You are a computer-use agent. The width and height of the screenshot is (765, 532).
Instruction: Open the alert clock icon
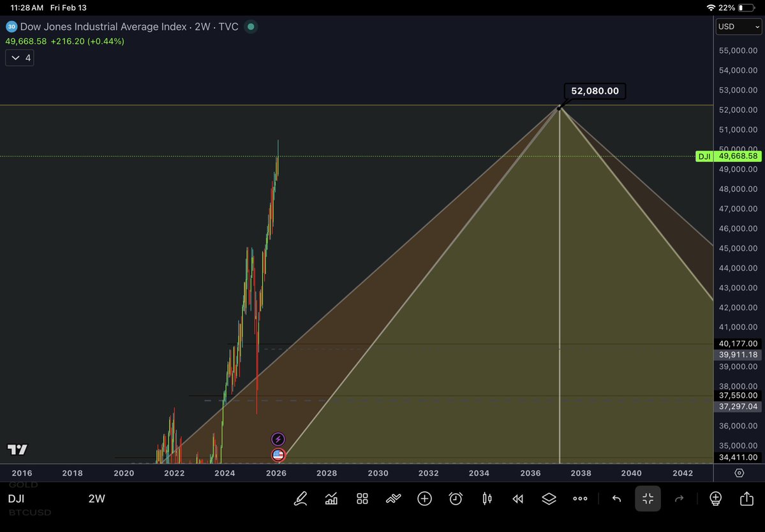click(456, 498)
